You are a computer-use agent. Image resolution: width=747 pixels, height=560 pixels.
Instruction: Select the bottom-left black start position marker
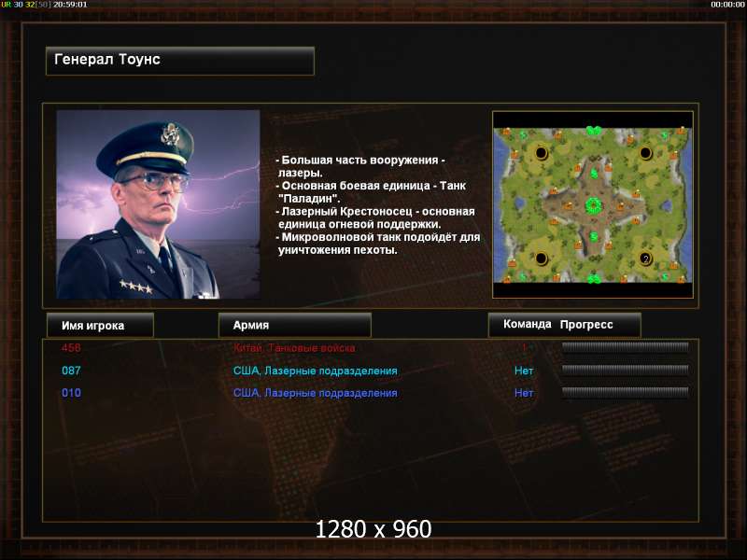pos(541,259)
